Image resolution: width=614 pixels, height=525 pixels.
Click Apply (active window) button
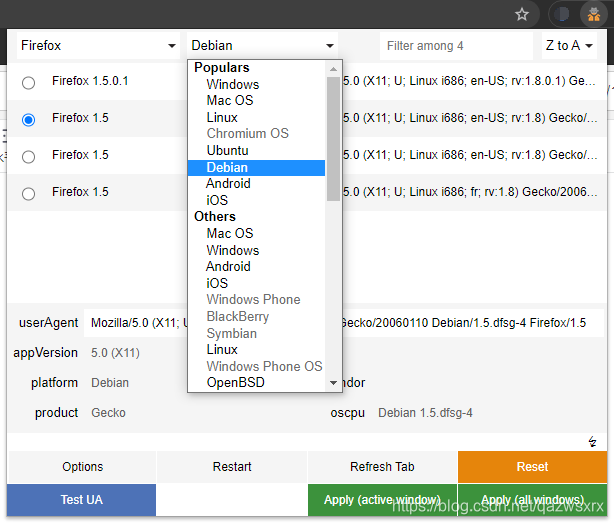click(382, 500)
